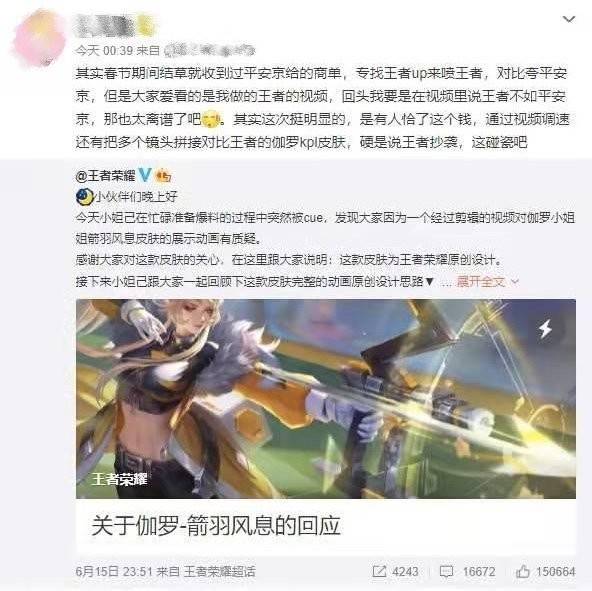This screenshot has height=591, width=592.
Task: Open article 关于伽罗-箭羽风息的回应
Action: 216,525
